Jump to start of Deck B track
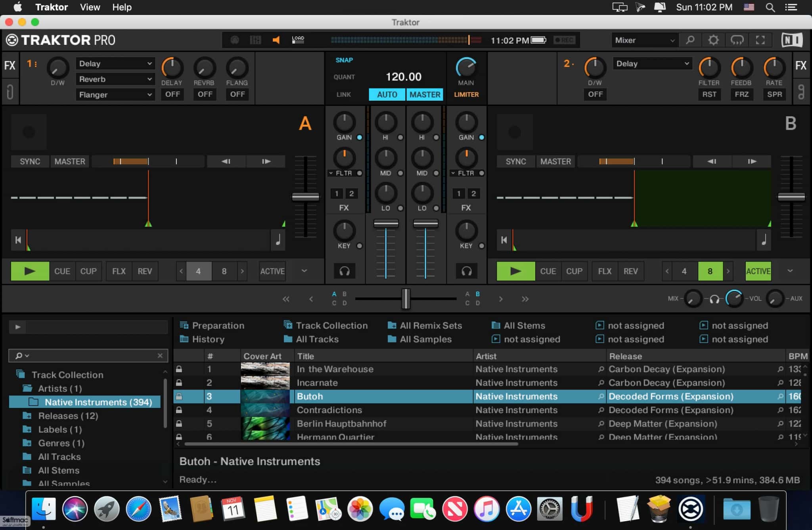The height and width of the screenshot is (530, 812). click(x=504, y=240)
